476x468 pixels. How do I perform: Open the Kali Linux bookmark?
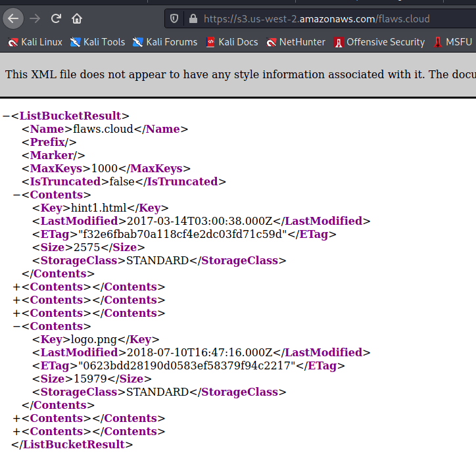35,42
